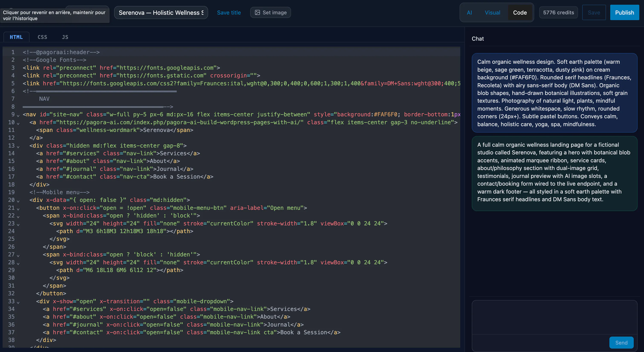Collapse the anchor block at line 10
The image size is (644, 352).
point(18,123)
